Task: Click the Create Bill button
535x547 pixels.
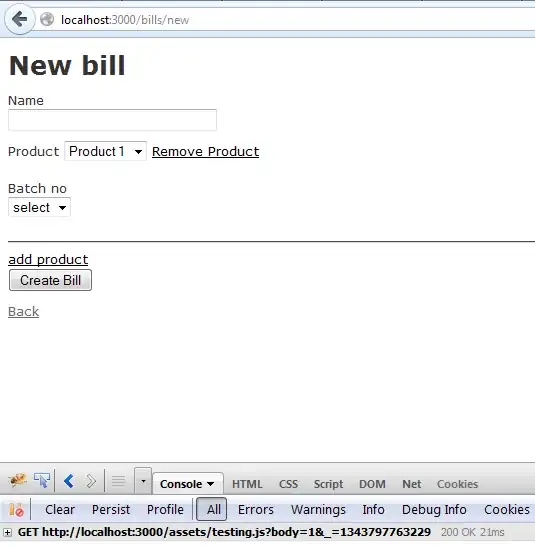Action: pos(51,280)
